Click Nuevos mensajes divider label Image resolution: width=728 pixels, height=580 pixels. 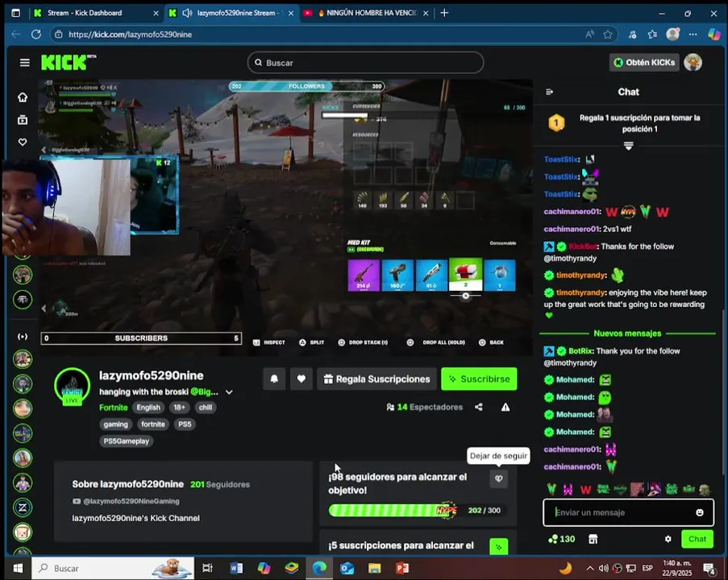point(627,333)
